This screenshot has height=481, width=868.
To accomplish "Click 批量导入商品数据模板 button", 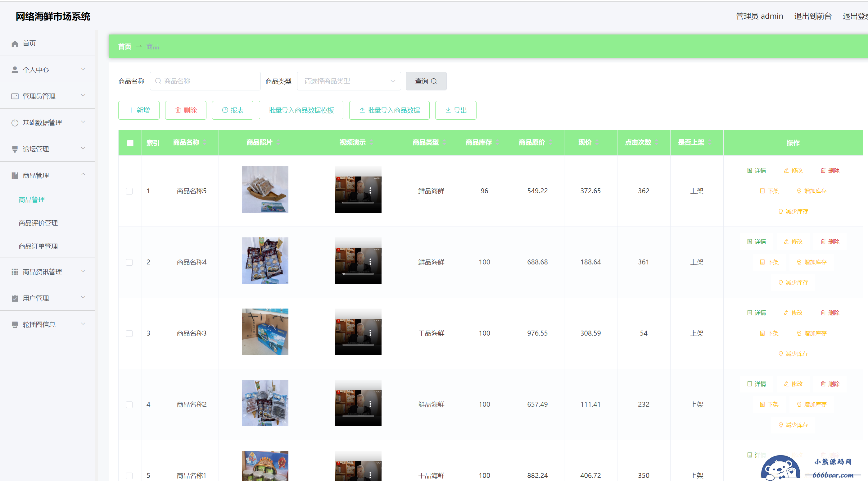I will pyautogui.click(x=301, y=110).
